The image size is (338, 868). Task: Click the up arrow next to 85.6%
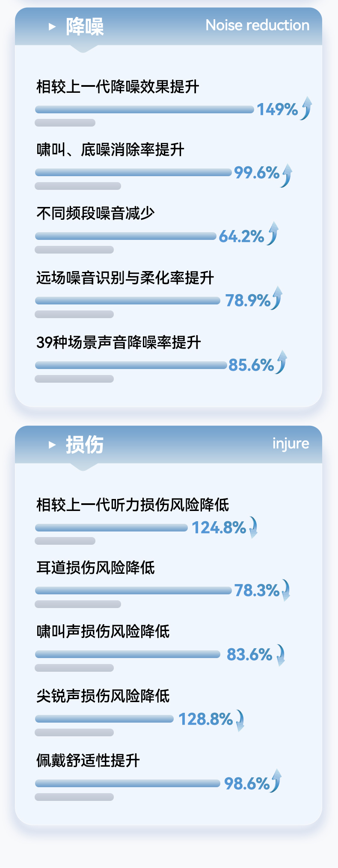point(282,362)
